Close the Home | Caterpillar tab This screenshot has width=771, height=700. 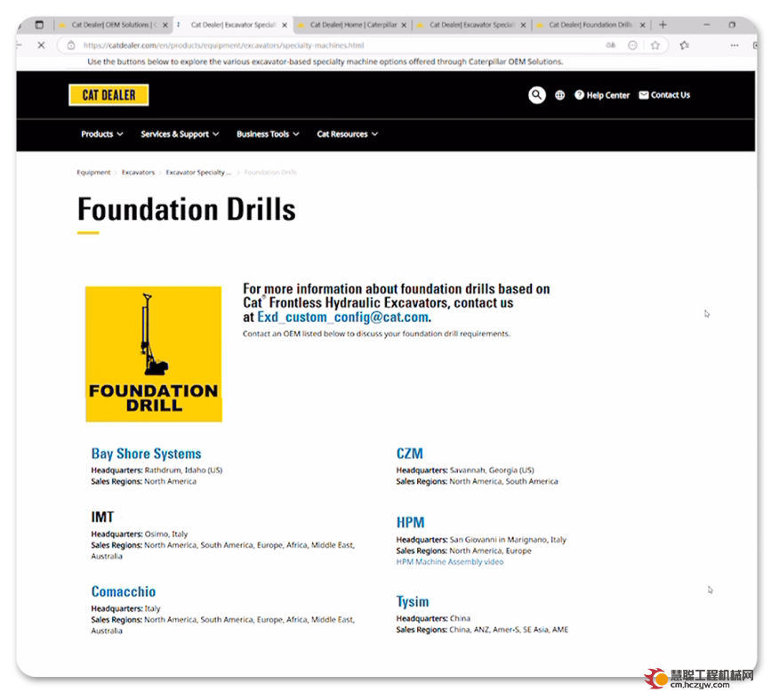tap(404, 25)
